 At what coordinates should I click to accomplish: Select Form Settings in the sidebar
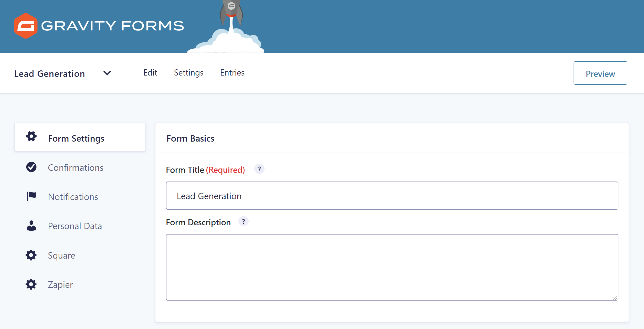coord(80,137)
